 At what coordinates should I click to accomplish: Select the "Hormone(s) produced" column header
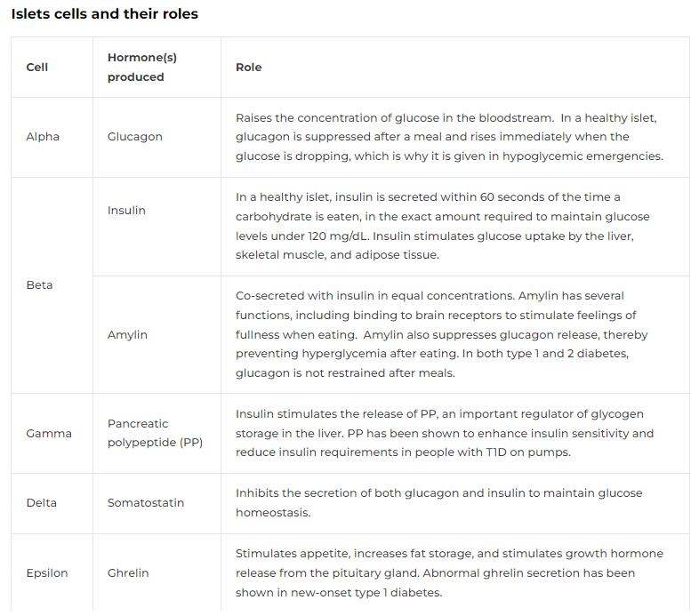coord(142,68)
